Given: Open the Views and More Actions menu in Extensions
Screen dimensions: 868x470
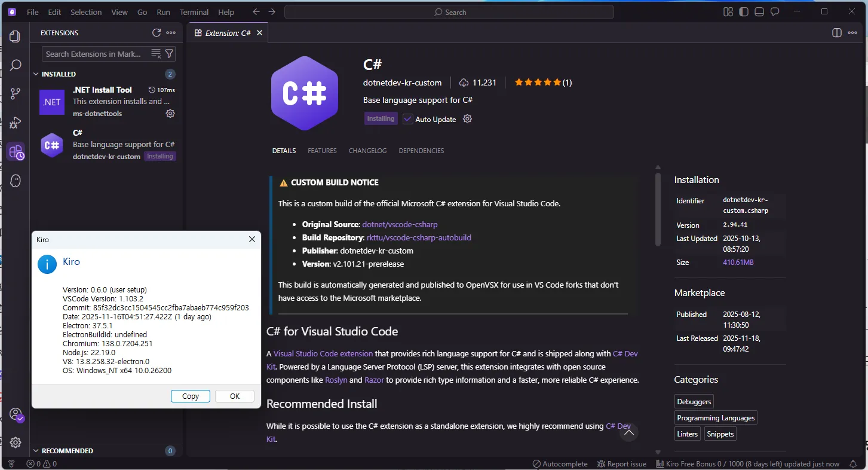Looking at the screenshot, I should coord(170,33).
